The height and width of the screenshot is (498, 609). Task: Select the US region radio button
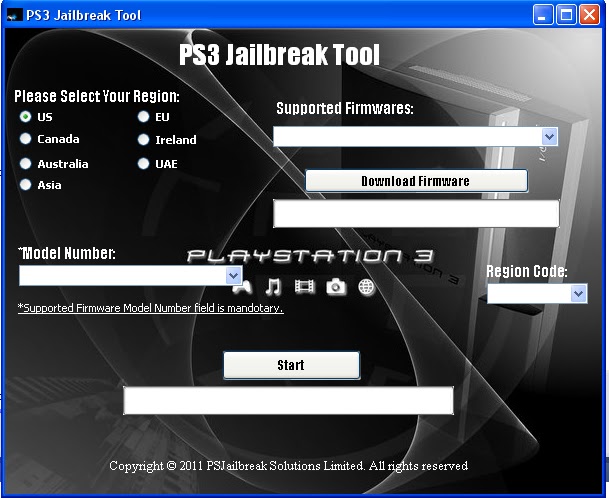click(26, 117)
